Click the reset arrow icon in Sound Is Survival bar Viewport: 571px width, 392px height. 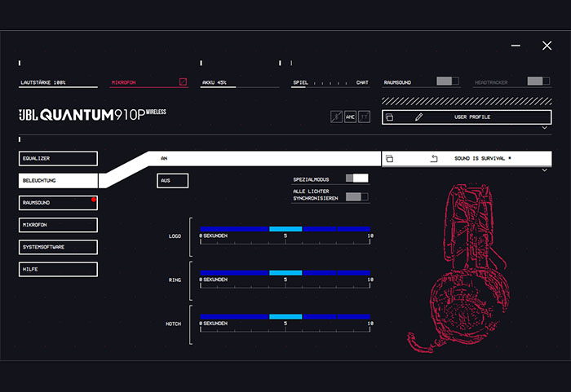click(x=434, y=158)
